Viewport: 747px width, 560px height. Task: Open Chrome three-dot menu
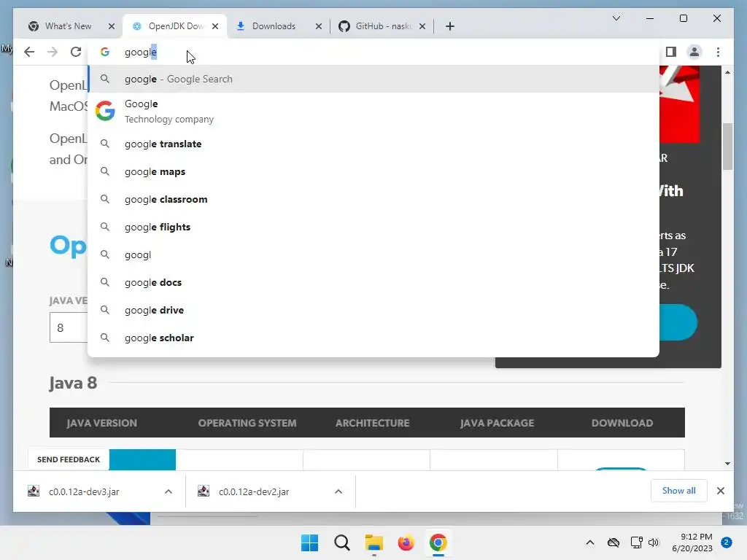718,52
